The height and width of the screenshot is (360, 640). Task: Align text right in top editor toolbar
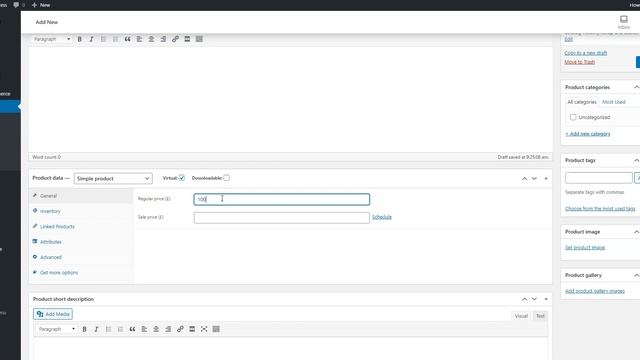pos(163,39)
